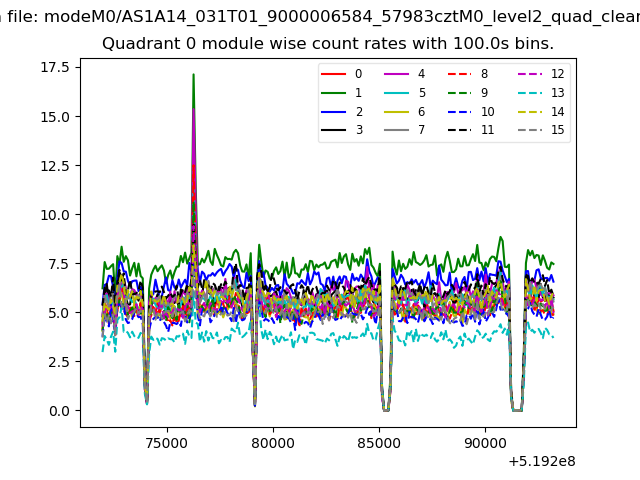This screenshot has width=640, height=480.
Task: Click the yellow legend line for module 6
Action: tap(396, 112)
